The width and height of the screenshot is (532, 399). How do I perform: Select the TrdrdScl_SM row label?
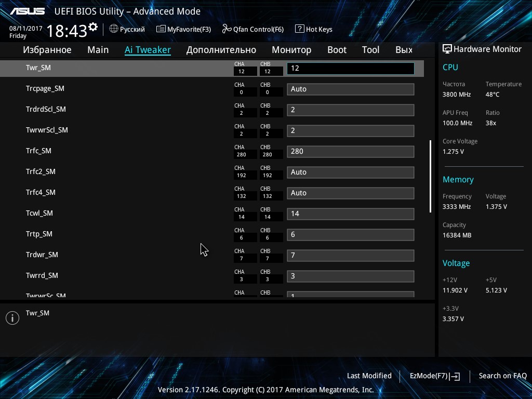point(46,109)
